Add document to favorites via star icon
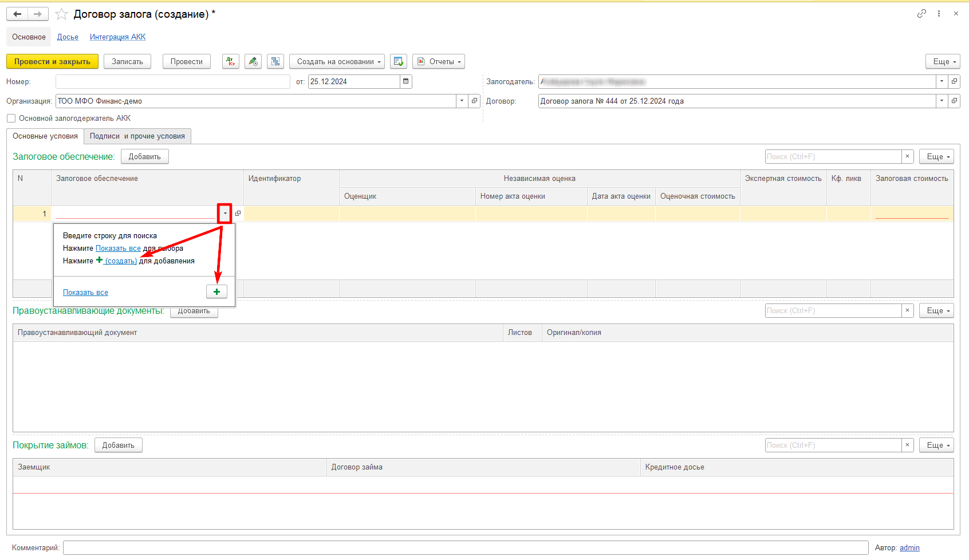969x560 pixels. click(x=61, y=14)
